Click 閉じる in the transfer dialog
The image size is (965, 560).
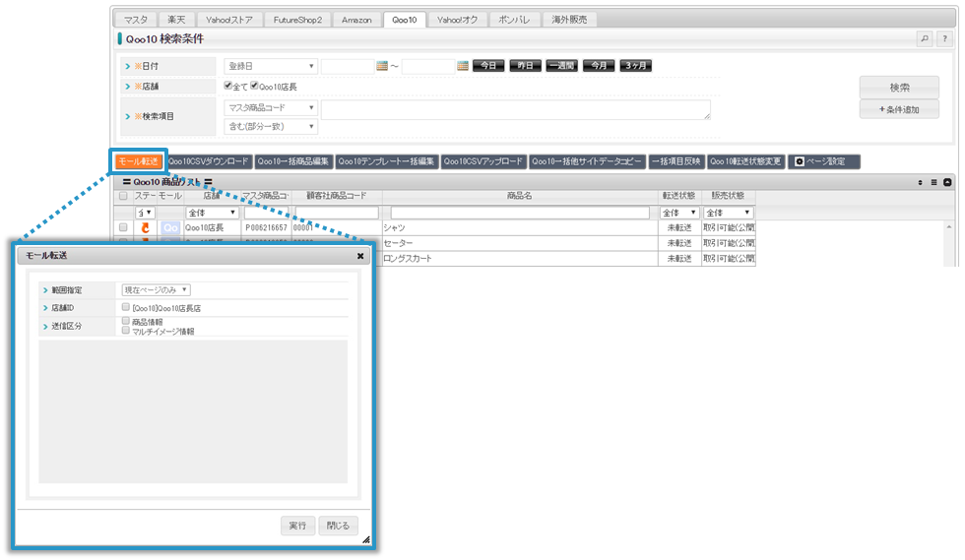338,526
